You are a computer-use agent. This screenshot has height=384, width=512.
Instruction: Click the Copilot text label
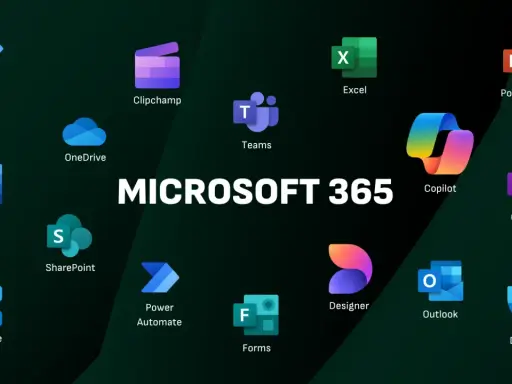tap(440, 188)
